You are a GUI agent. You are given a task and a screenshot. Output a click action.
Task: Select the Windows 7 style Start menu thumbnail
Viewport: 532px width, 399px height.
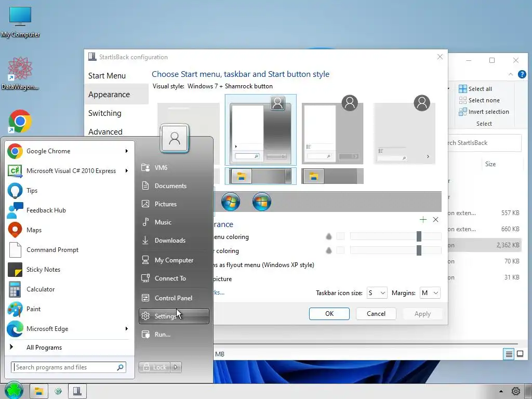click(x=261, y=130)
